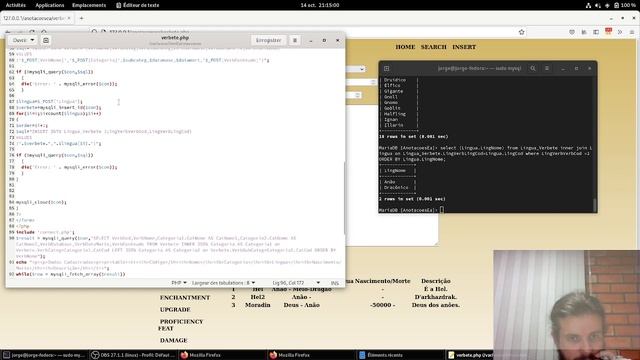Open the text editor hamburger menu
The image size is (640, 360).
(x=295, y=40)
